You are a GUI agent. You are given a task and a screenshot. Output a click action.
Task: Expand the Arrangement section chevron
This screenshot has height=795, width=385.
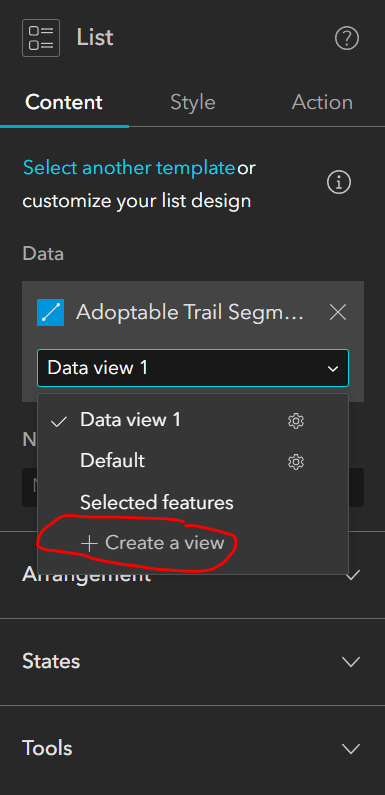[x=351, y=575]
